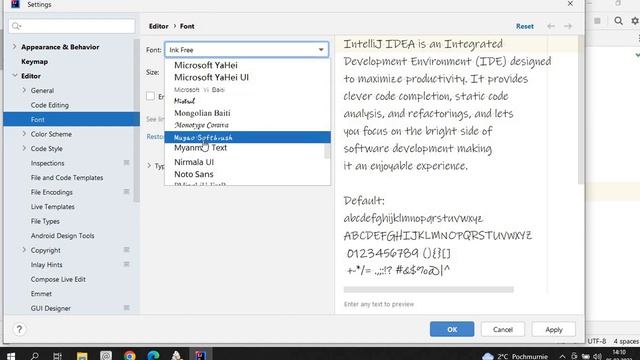Click into the font preview text area

(x=456, y=163)
